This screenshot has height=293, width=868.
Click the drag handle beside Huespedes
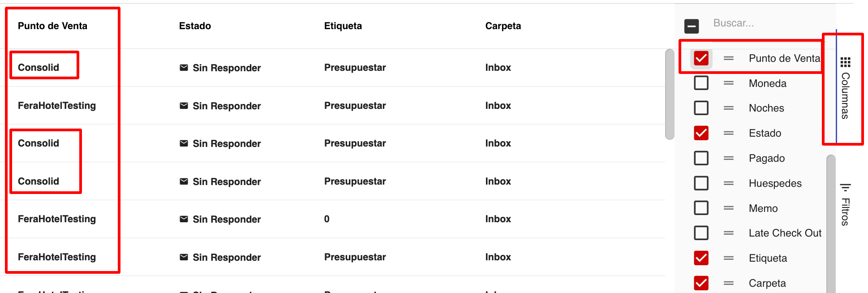coord(729,183)
